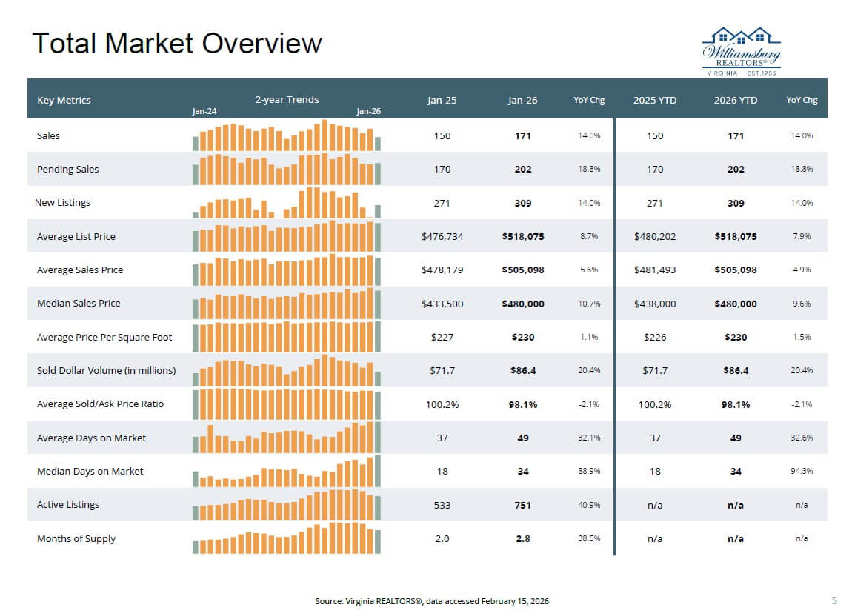Image resolution: width=852 pixels, height=616 pixels.
Task: Click the Median Days on Market trend chart
Action: 285,472
